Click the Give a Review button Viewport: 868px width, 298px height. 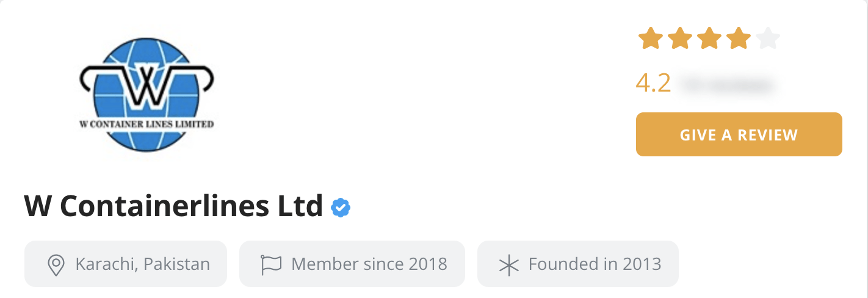click(739, 134)
